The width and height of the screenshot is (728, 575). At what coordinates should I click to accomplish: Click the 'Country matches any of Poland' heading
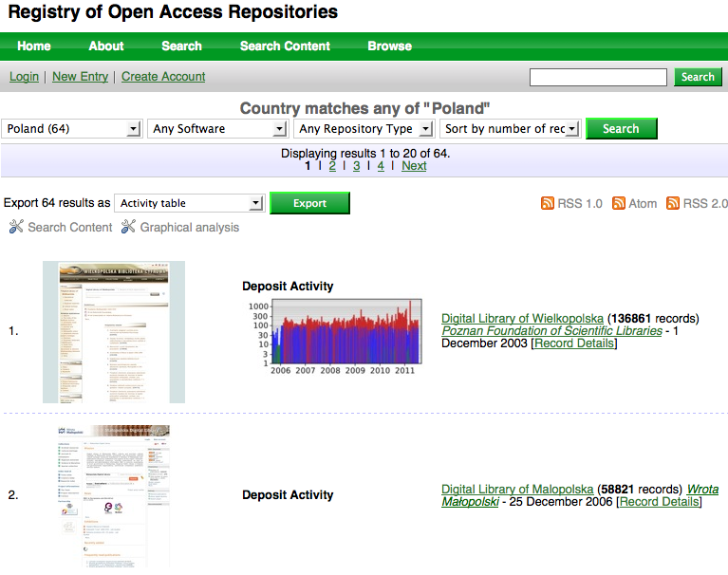(364, 108)
